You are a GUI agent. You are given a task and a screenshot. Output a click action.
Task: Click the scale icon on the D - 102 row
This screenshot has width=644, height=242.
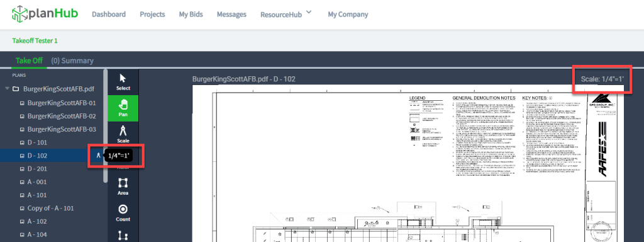pos(98,155)
